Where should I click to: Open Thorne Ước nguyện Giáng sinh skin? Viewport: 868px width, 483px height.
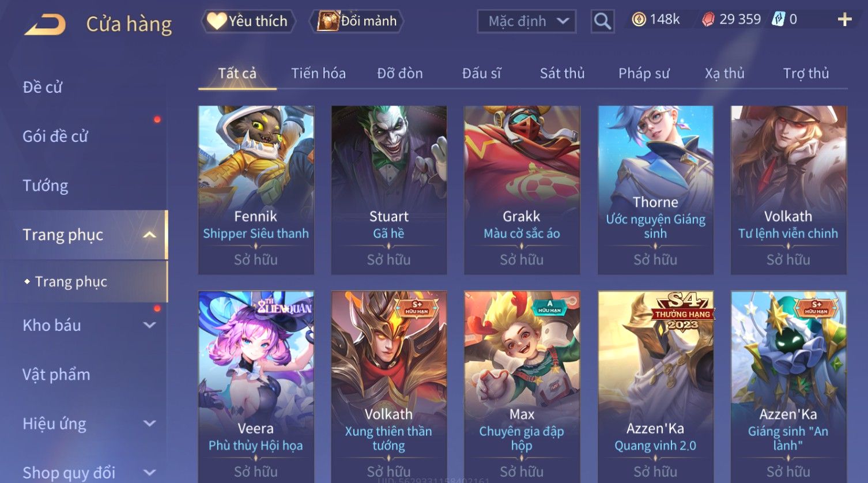[x=655, y=190]
